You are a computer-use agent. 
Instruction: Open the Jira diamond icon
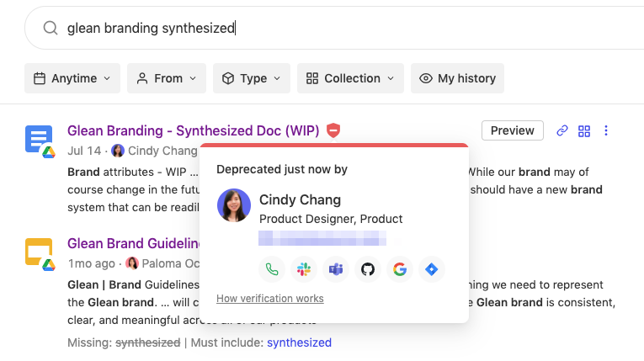[432, 269]
